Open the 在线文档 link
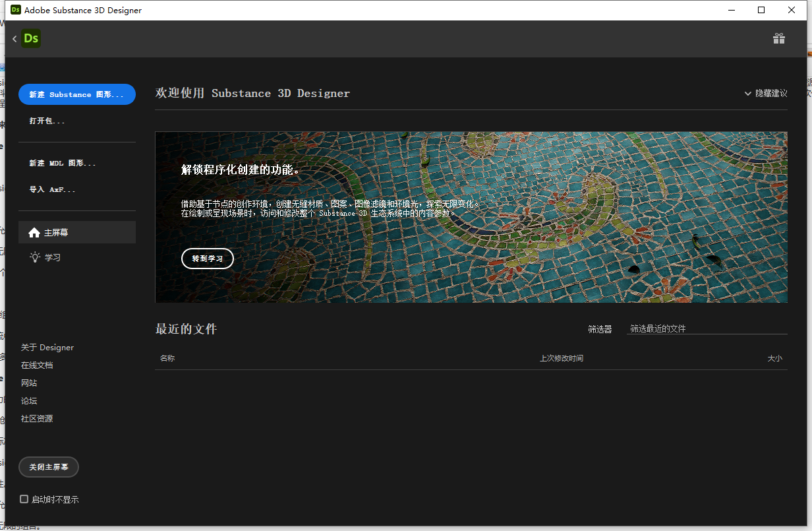The width and height of the screenshot is (812, 531). click(x=37, y=365)
